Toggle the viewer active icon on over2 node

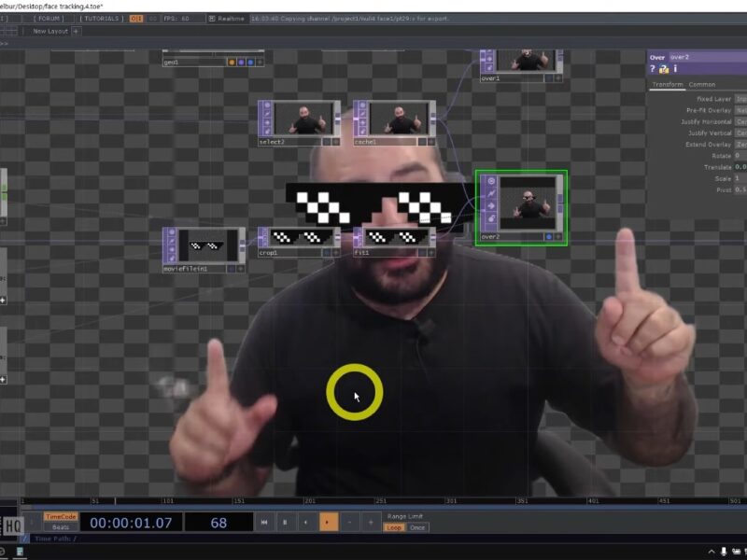tap(491, 180)
